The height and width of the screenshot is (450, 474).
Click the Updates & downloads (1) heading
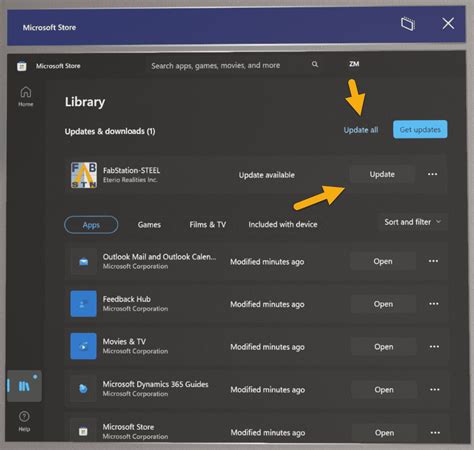click(110, 131)
